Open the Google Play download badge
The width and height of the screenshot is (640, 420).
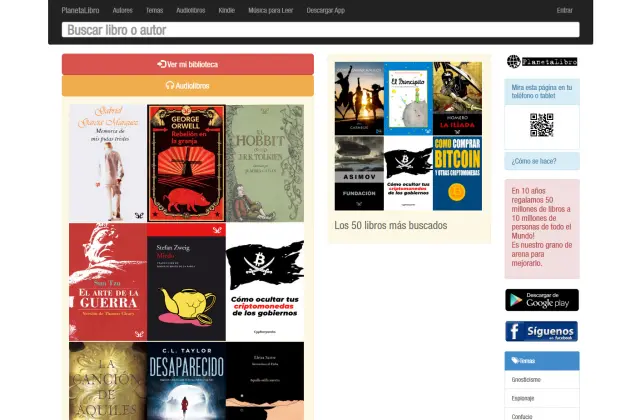pos(541,300)
